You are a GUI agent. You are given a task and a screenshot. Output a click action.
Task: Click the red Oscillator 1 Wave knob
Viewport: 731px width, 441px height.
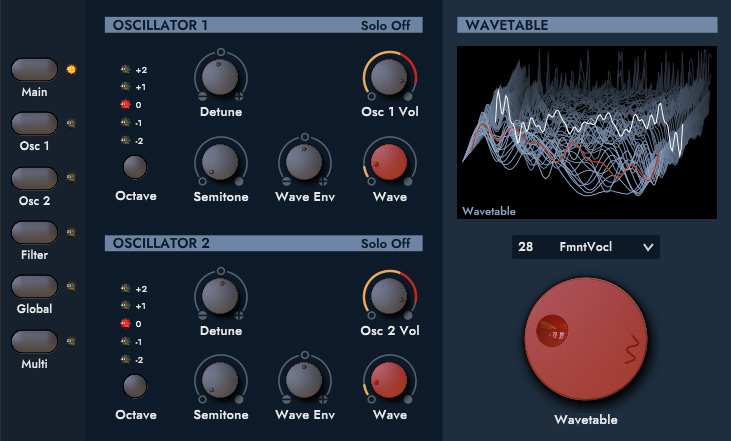[x=389, y=160]
